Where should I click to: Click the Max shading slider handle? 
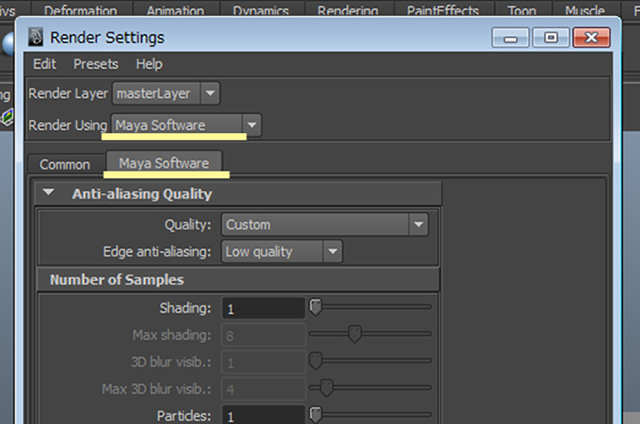[x=355, y=334]
